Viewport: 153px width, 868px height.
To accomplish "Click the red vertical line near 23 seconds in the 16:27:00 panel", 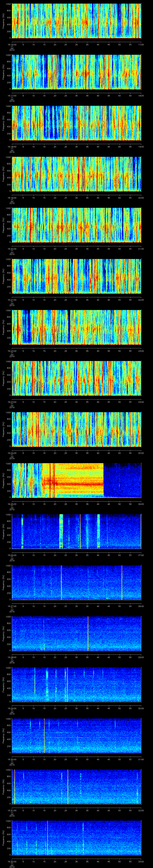I will 62,582.
